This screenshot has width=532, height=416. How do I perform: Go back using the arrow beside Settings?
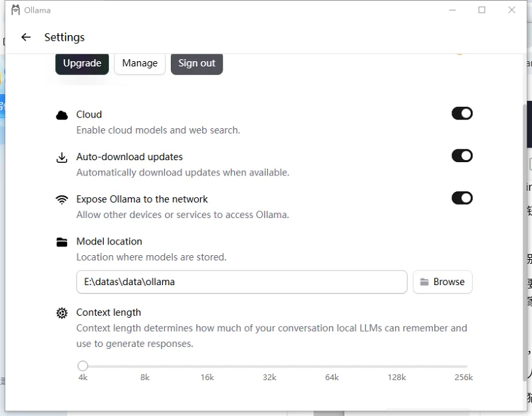click(x=26, y=37)
